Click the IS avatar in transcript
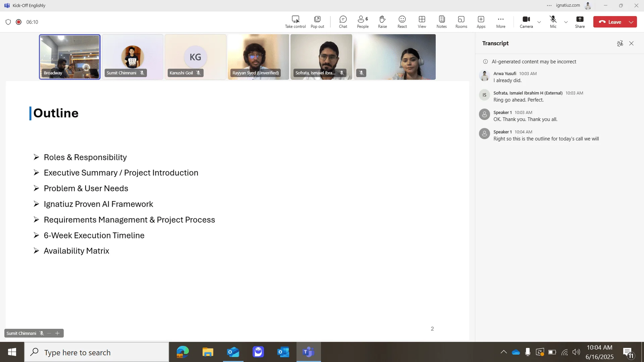Screen dimensions: 644x362 (x=484, y=95)
